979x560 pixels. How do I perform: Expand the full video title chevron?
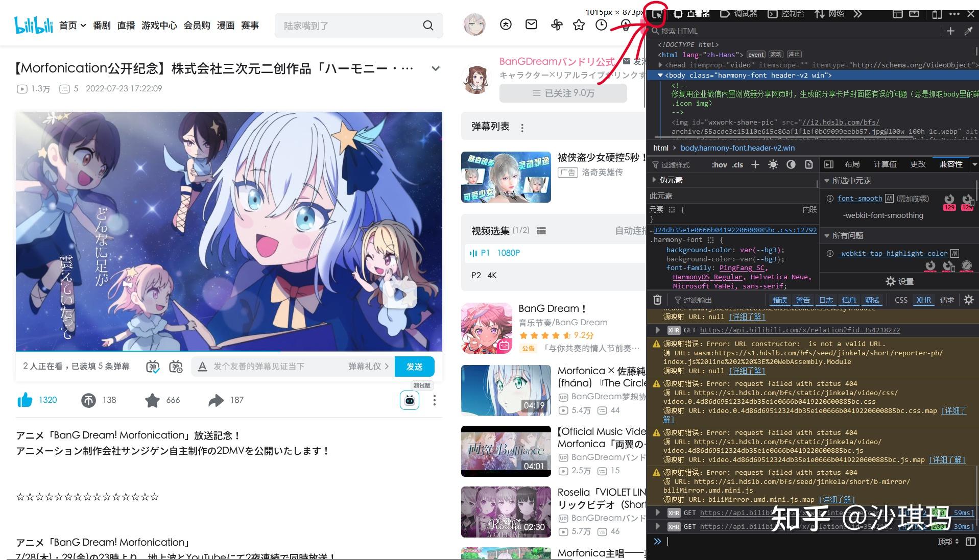[x=436, y=68]
